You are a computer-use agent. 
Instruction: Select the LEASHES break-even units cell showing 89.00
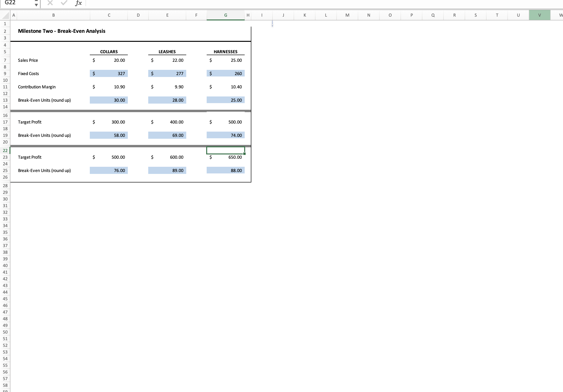(x=167, y=170)
